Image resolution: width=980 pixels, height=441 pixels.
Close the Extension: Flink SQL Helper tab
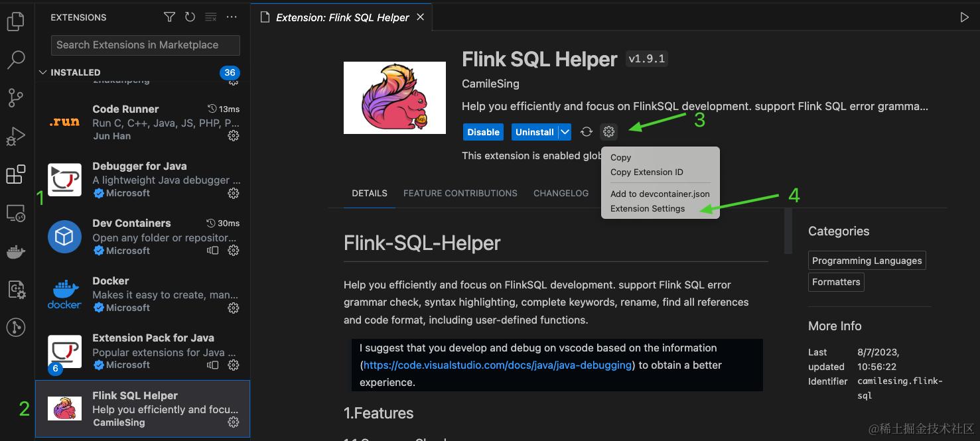point(420,17)
